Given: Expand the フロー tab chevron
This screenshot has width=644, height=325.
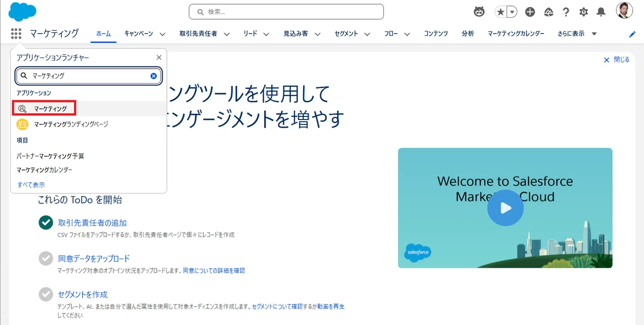Looking at the screenshot, I should (407, 34).
